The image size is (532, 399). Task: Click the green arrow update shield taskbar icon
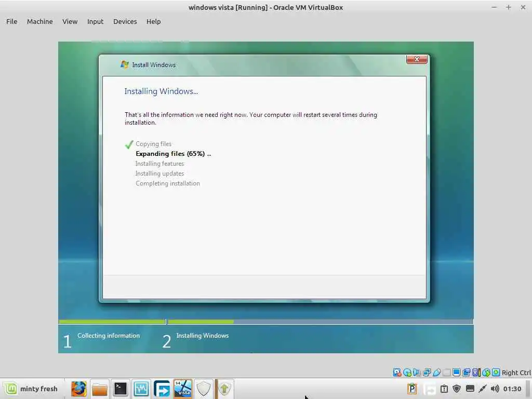click(224, 389)
